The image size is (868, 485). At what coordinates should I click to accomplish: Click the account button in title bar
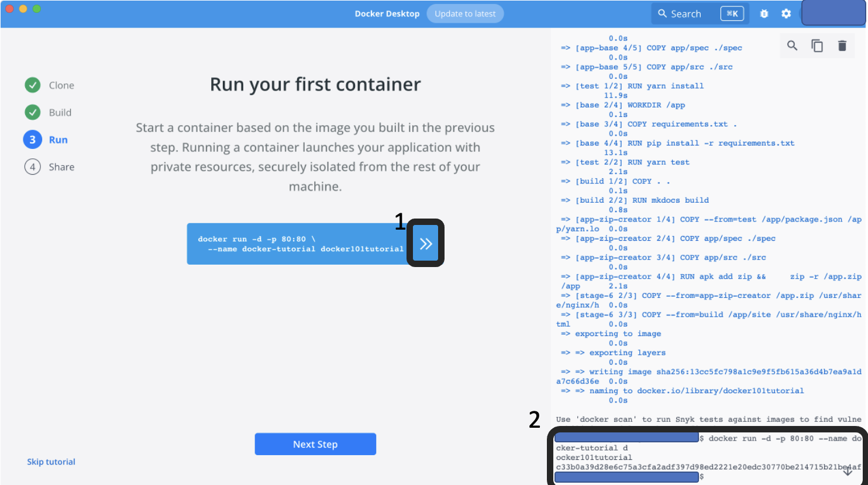pos(833,13)
